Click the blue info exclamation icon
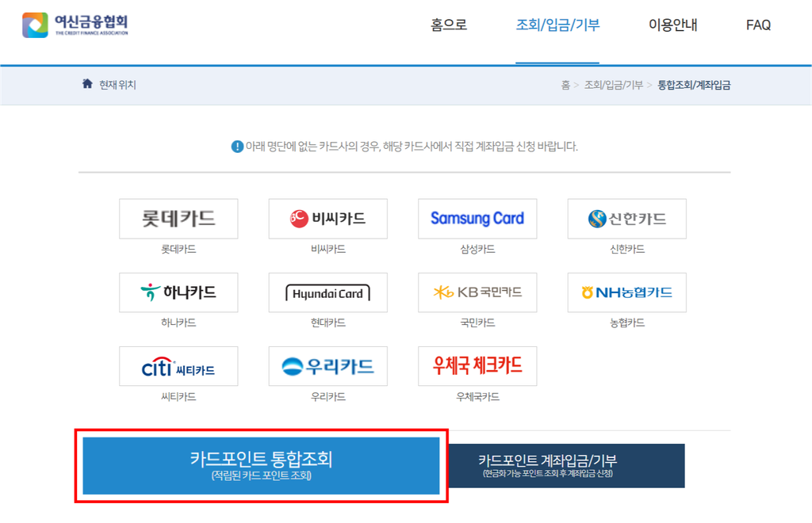This screenshot has width=812, height=523. tap(237, 147)
